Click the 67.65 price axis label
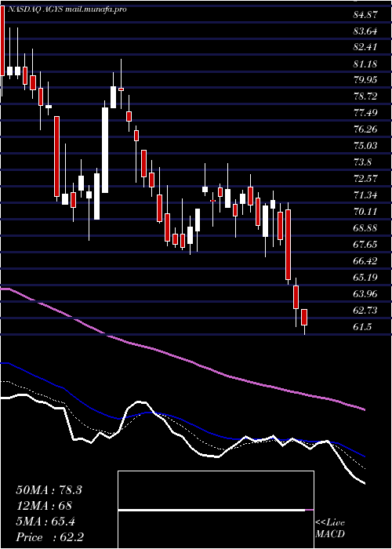Viewport: 392px width, 549px height. [x=365, y=244]
